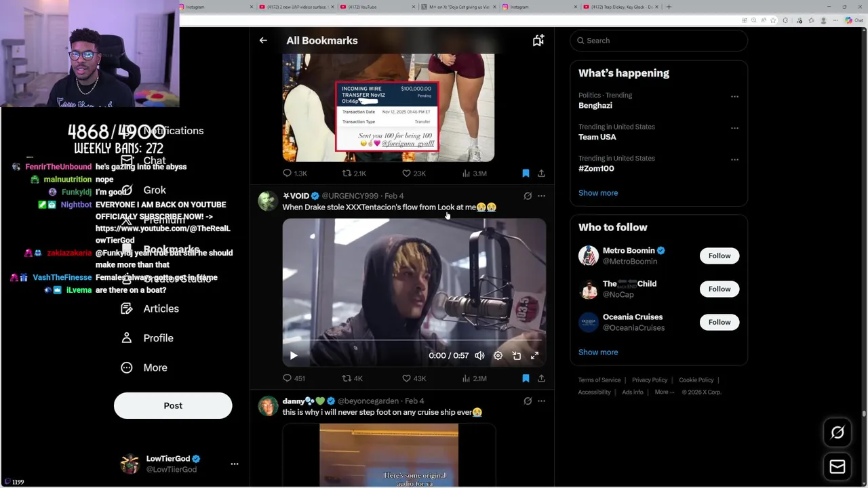Remove bookmark from the VOID tweet
Screen dimensions: 868x488
coord(526,378)
